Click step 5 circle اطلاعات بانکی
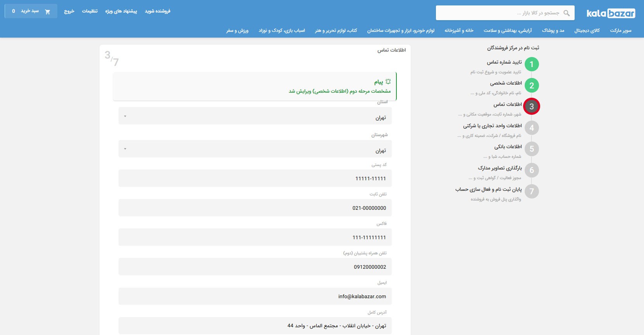The height and width of the screenshot is (335, 644). (x=532, y=149)
